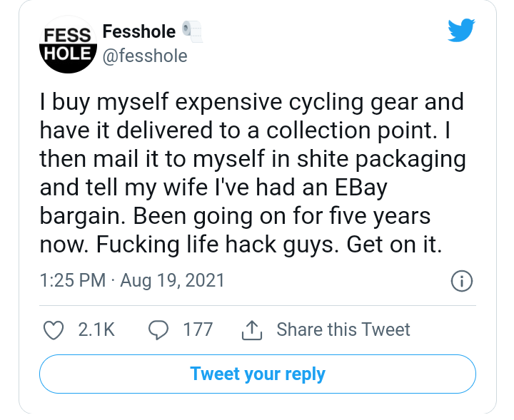Click the reply speech bubble icon
The width and height of the screenshot is (514, 420).
[158, 329]
